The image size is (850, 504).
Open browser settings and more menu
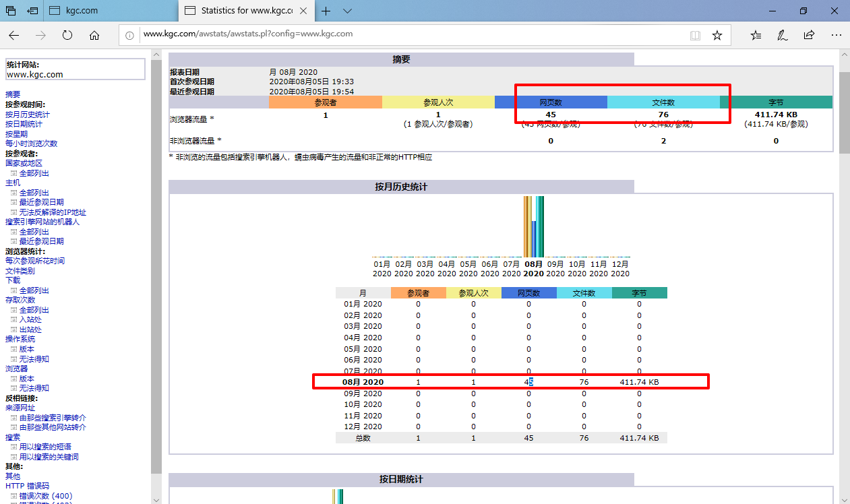coord(836,35)
